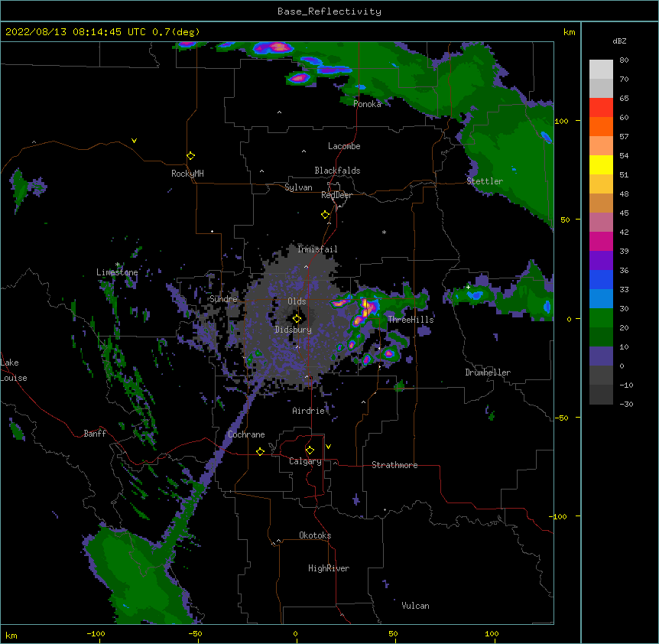Click the HighRiver label
Screen dimensions: 659x644
329,568
